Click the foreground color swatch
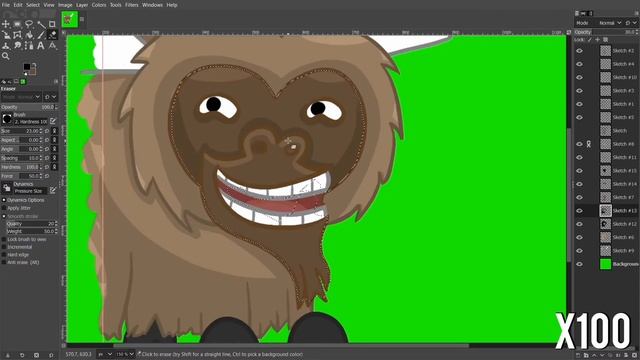The width and height of the screenshot is (640, 360). click(x=27, y=67)
